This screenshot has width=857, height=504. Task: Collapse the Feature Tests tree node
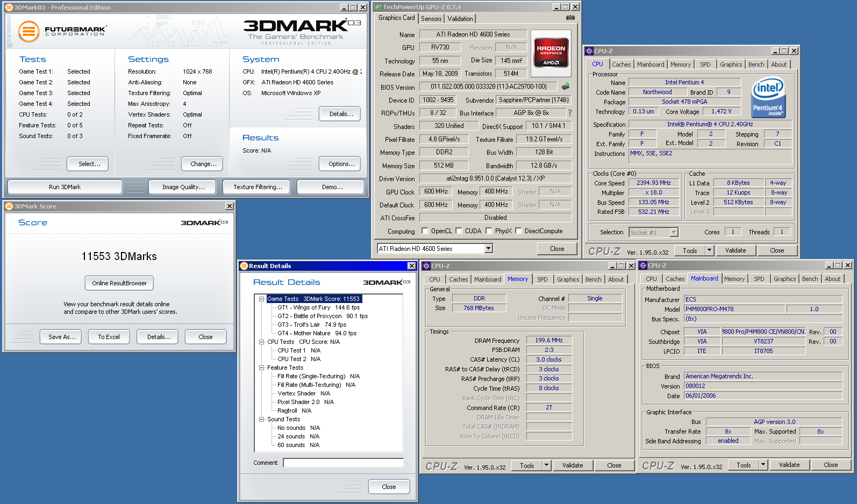click(x=262, y=368)
